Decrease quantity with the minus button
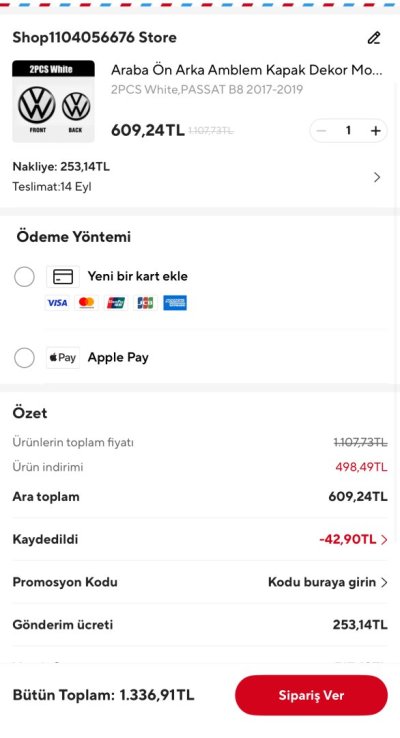Image resolution: width=400 pixels, height=738 pixels. coord(321,131)
